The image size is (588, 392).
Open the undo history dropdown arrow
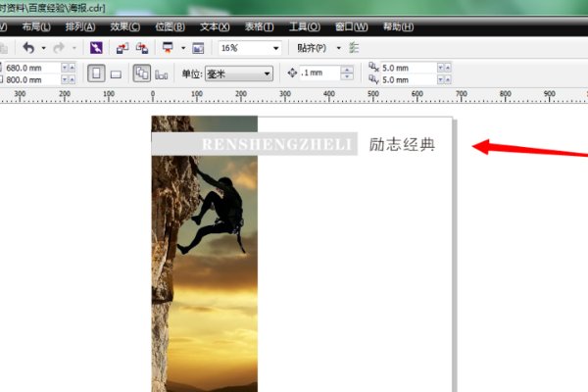click(x=41, y=47)
